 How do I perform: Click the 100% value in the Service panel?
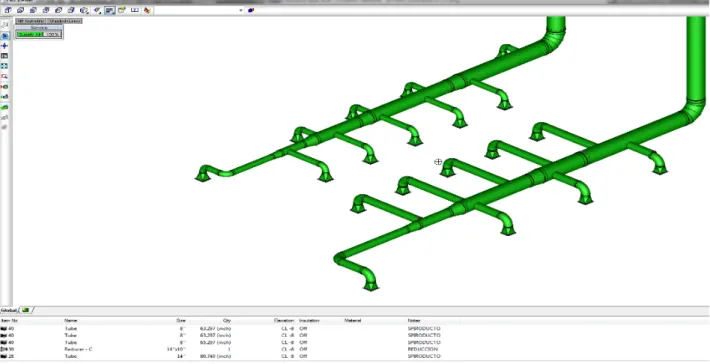coord(53,34)
